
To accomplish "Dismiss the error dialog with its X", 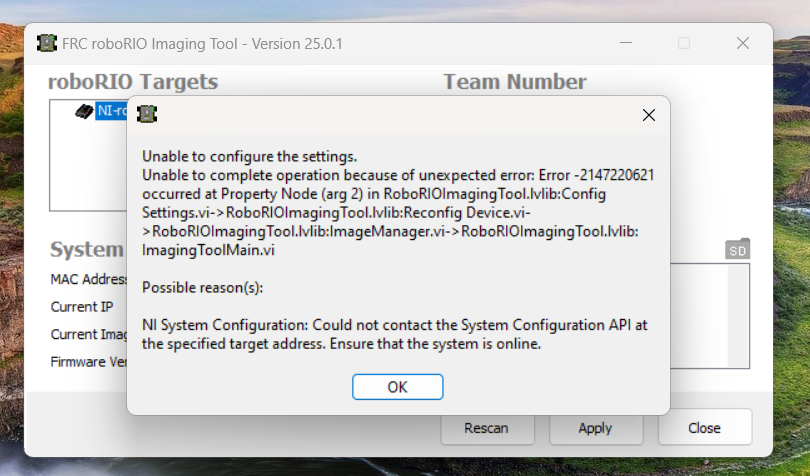I will click(648, 115).
